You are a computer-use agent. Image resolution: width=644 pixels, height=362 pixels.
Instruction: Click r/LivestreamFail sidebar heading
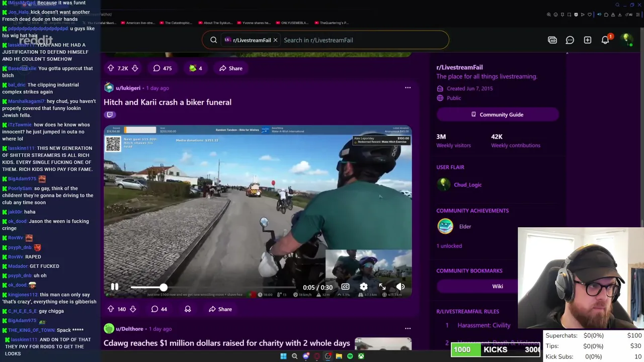(459, 67)
